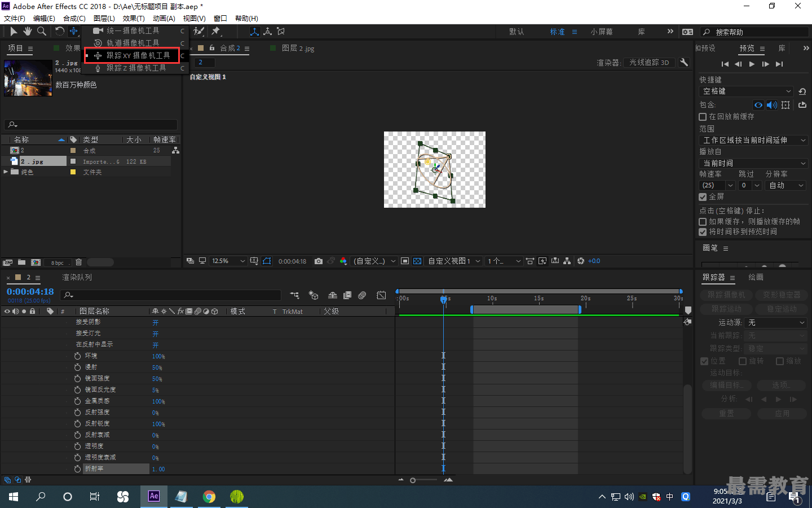
Task: Click the tan label color of composition 2
Action: 73,151
